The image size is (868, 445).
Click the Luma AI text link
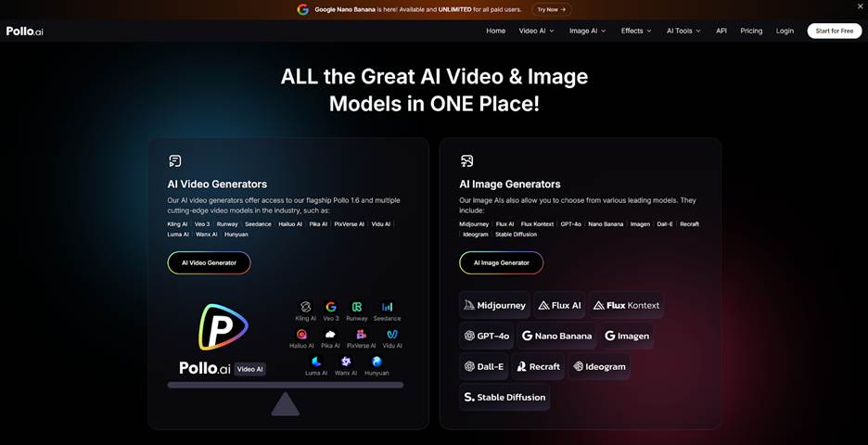click(178, 235)
